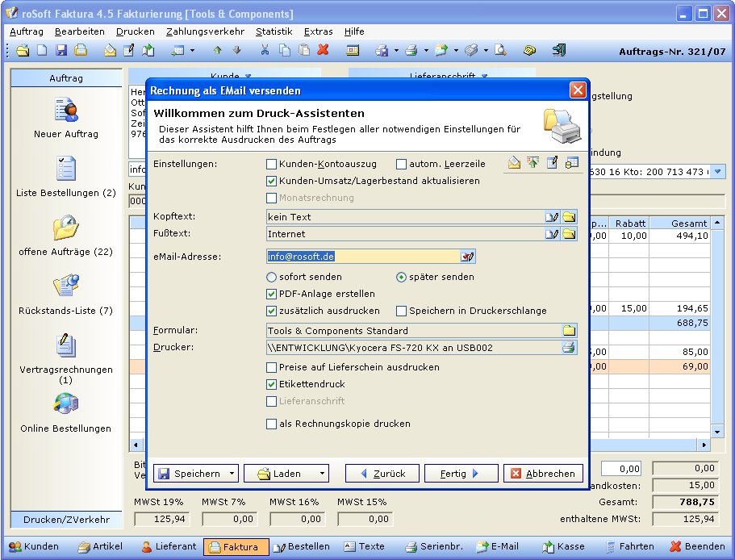Toggle PDF-Anlage erstellen checkbox

click(272, 294)
